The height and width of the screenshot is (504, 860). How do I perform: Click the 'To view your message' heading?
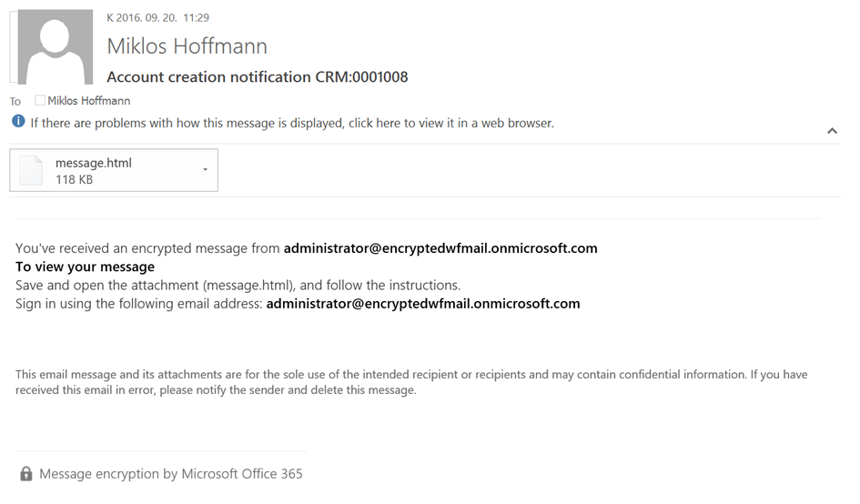tap(85, 267)
